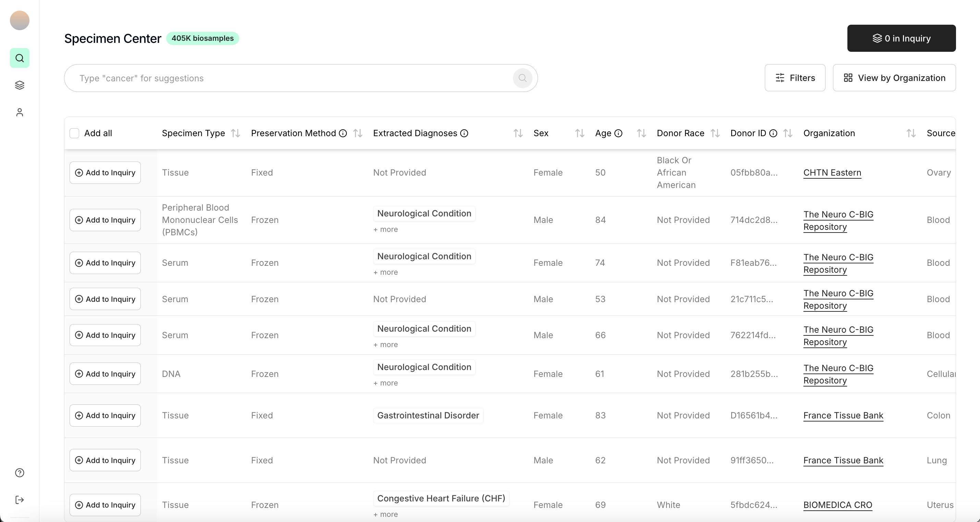Click donor ID 05fbb80a... cell
This screenshot has height=522, width=980.
[x=754, y=173]
